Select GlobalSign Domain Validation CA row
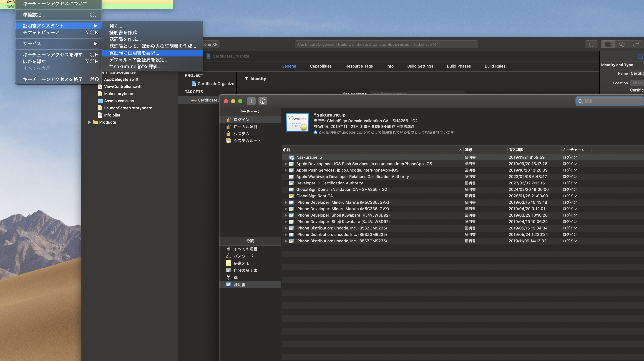The height and width of the screenshot is (361, 644). click(462, 189)
